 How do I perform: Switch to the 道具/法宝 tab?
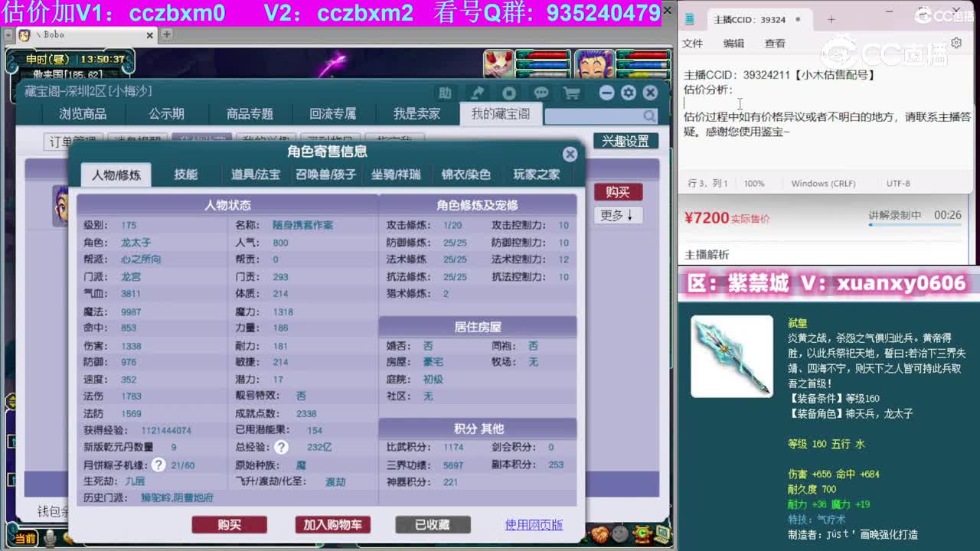pos(256,174)
